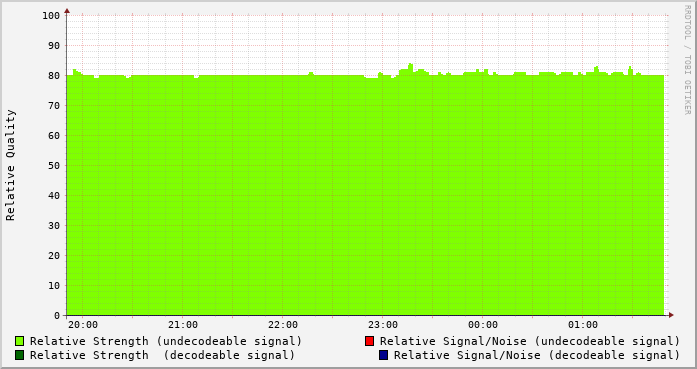Click the dark green decodeable strength swatch
The height and width of the screenshot is (369, 697).
[x=20, y=355]
